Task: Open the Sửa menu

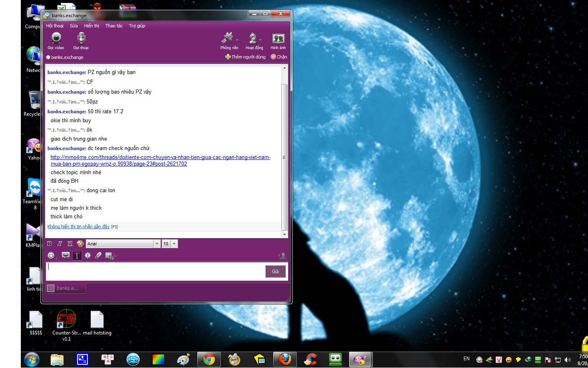Action: tap(74, 26)
